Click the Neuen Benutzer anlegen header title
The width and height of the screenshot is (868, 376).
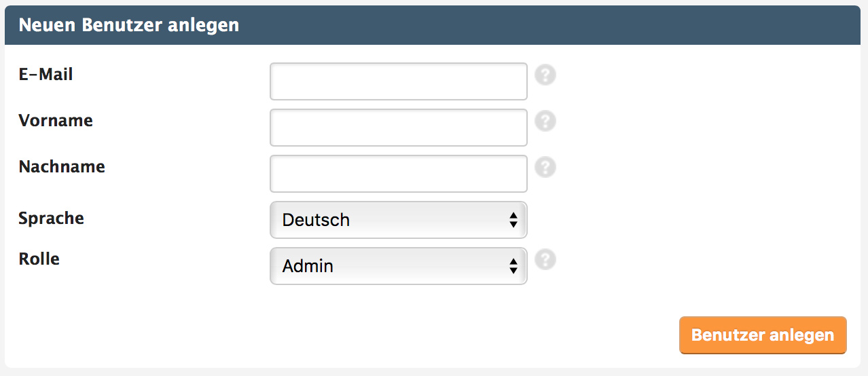tap(129, 26)
